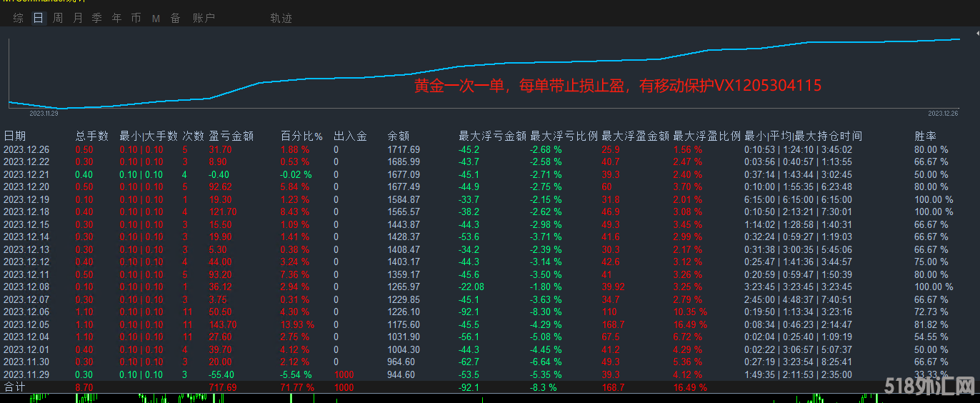The height and width of the screenshot is (403, 980).
Task: Switch to the 月 monthly tab
Action: 78,19
